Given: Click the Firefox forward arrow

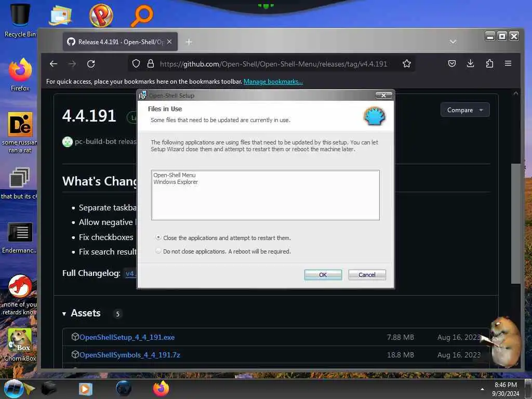Looking at the screenshot, I should 72,64.
